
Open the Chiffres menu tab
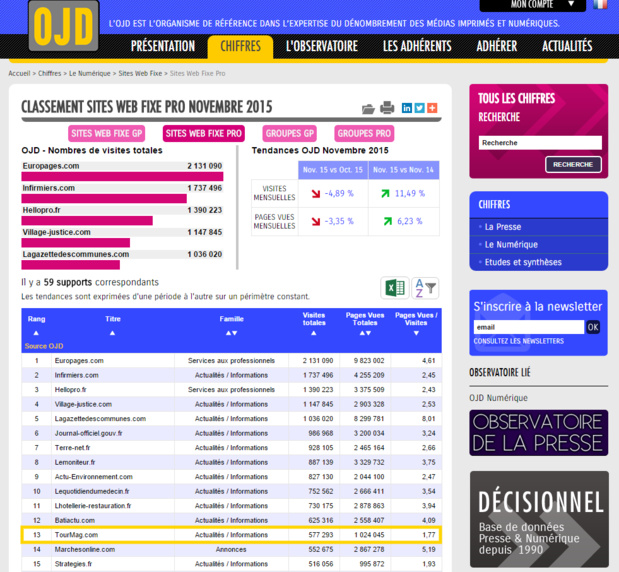point(240,46)
